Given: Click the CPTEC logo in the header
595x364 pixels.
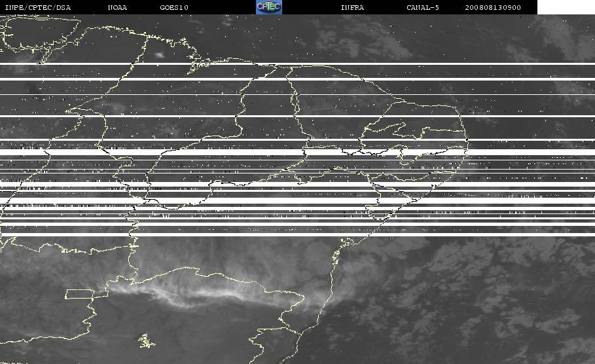Looking at the screenshot, I should pyautogui.click(x=268, y=7).
